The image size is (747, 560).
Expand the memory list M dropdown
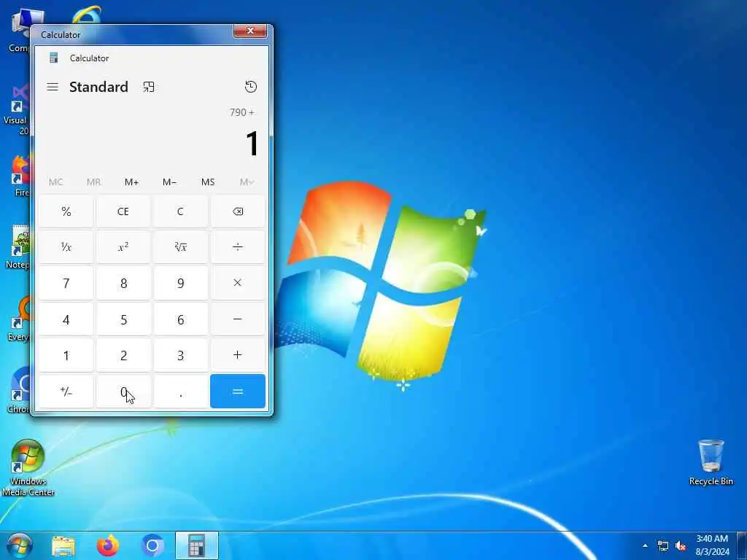[x=247, y=182]
